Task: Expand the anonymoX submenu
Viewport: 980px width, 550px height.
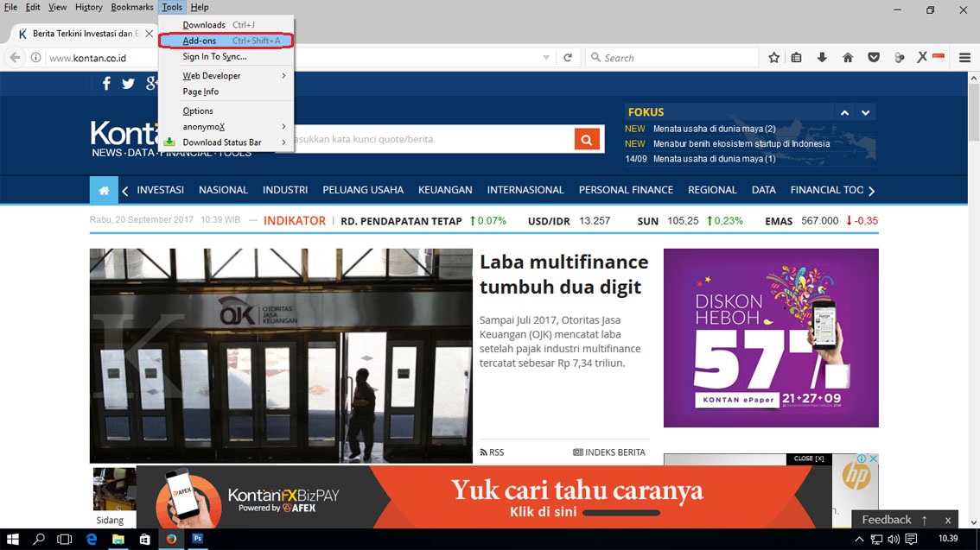Action: (226, 127)
